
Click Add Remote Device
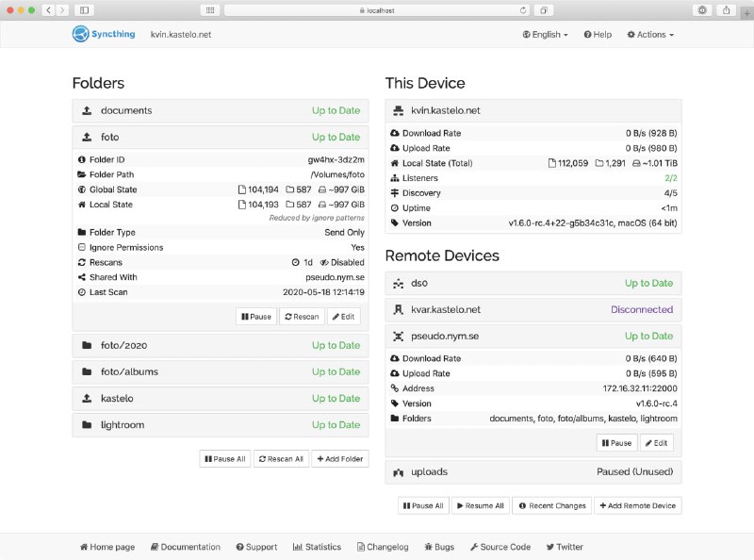point(637,505)
